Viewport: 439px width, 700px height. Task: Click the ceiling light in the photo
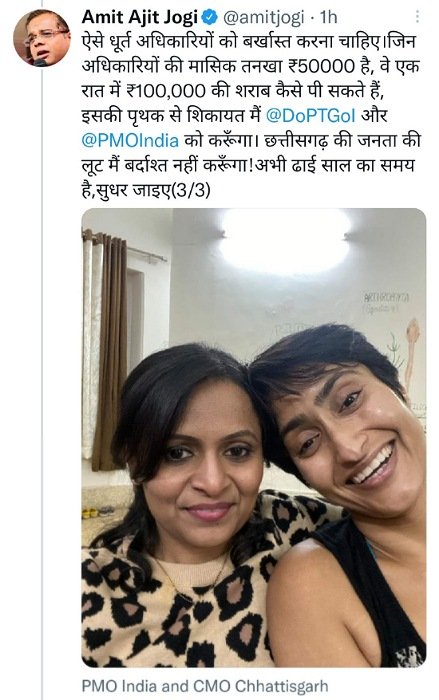(284, 241)
